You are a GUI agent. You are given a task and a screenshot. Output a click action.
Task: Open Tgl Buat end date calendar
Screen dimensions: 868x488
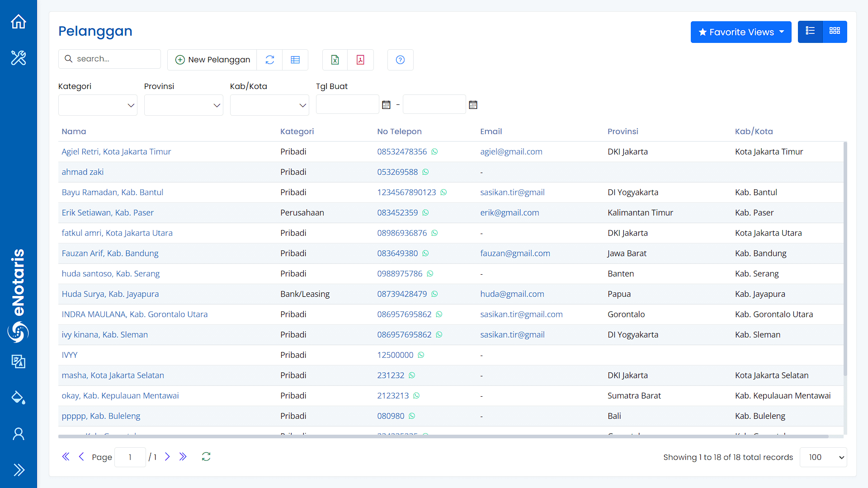[473, 105]
